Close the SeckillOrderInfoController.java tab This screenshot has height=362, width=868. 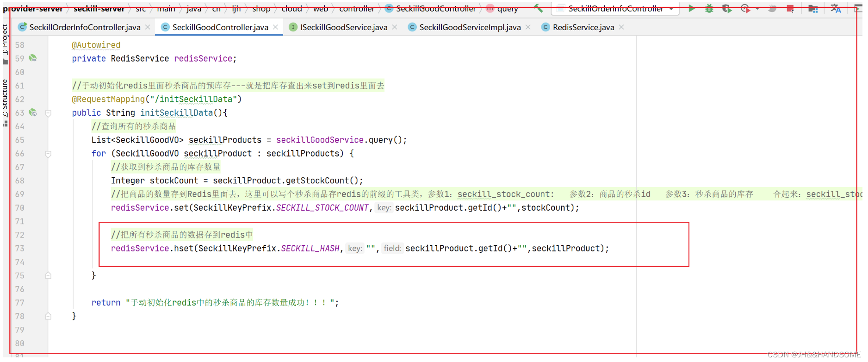pos(148,27)
